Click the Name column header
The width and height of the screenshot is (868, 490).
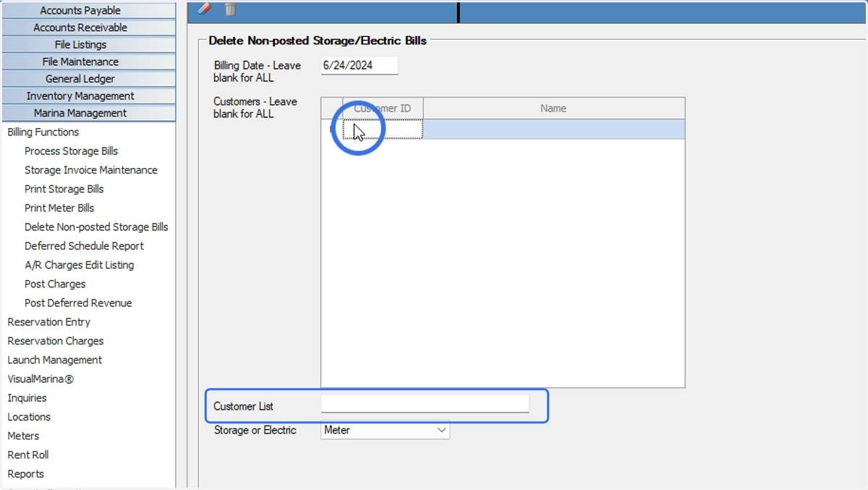(553, 109)
